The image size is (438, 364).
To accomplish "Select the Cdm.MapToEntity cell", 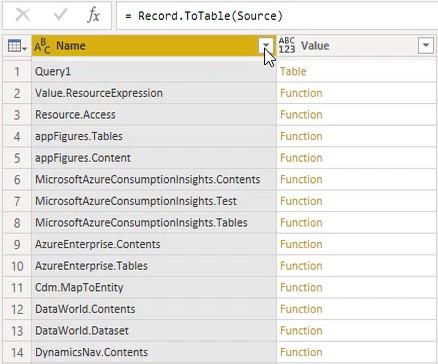I will [x=154, y=287].
